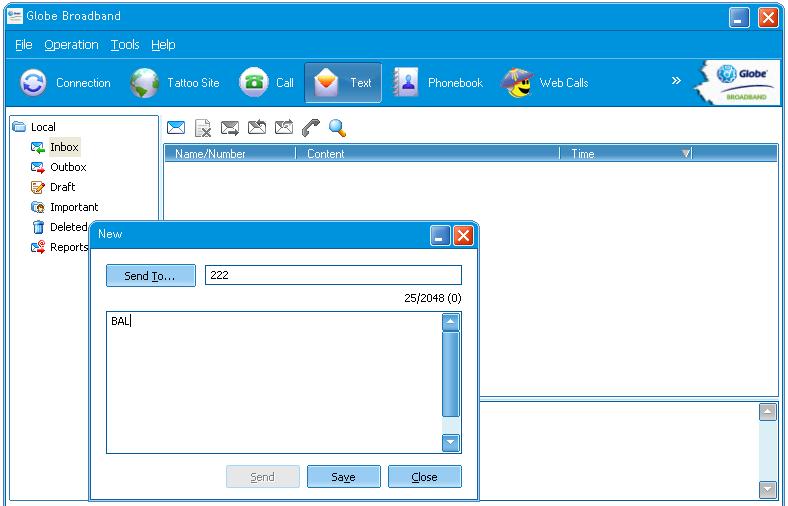This screenshot has height=506, width=788.
Task: Click the message body text area
Action: [x=274, y=382]
